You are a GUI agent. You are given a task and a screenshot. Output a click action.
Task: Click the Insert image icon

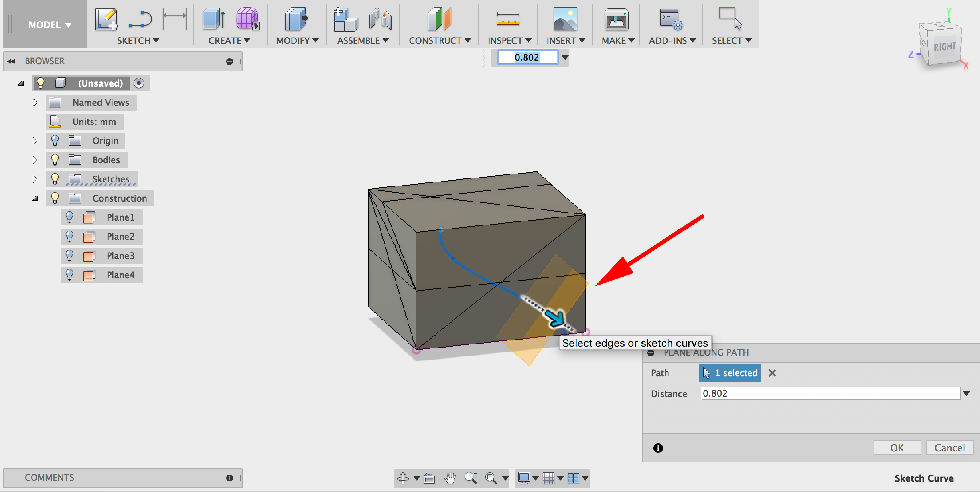tap(565, 19)
